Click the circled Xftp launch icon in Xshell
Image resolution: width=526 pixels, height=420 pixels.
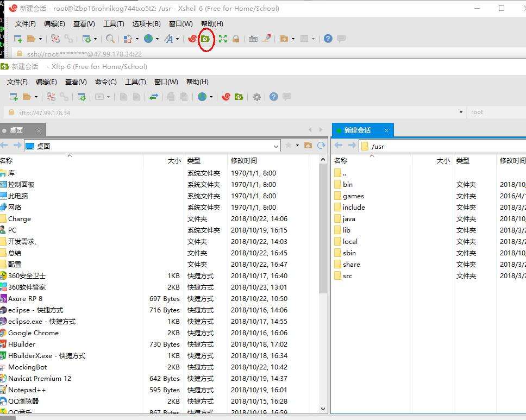(x=205, y=39)
